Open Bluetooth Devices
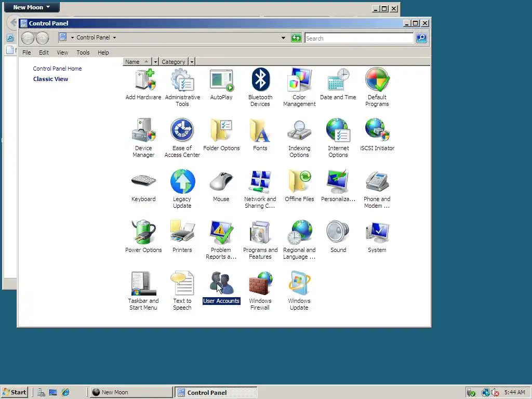This screenshot has width=532, height=399. 260,87
